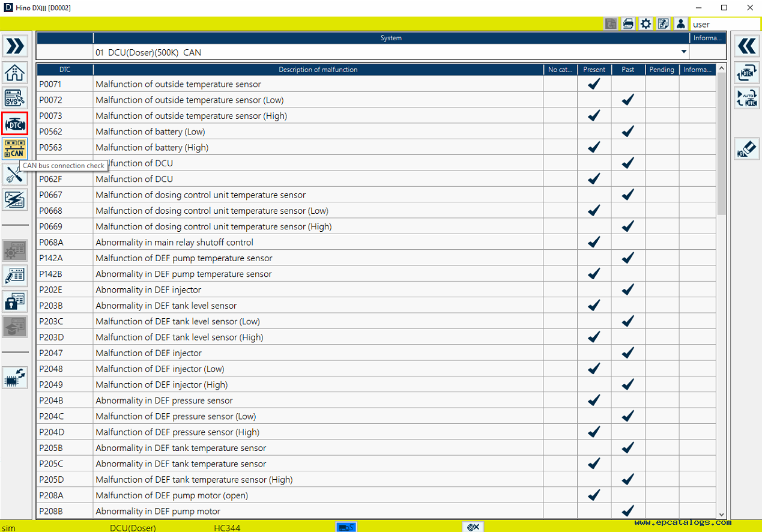Start AUTO DTC refresh icon
Viewport: 762px width, 532px height.
click(x=746, y=98)
